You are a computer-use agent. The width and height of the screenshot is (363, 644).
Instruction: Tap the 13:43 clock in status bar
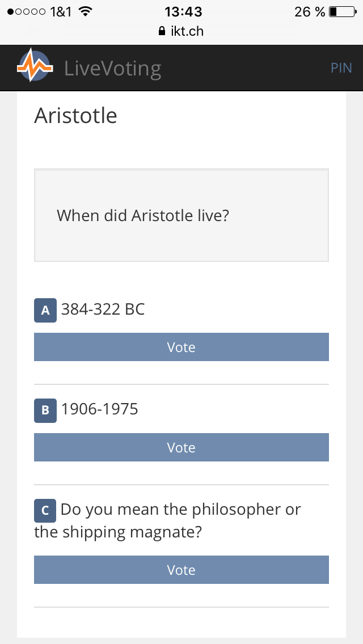[x=183, y=11]
